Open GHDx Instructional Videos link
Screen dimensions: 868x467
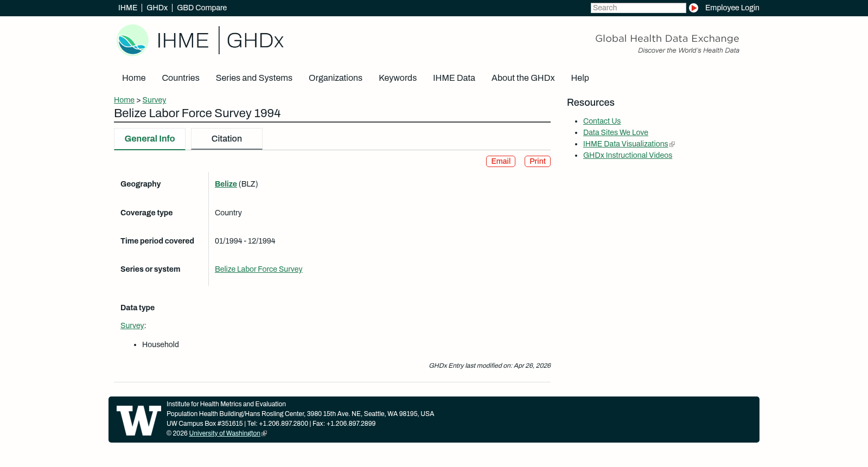coord(628,156)
